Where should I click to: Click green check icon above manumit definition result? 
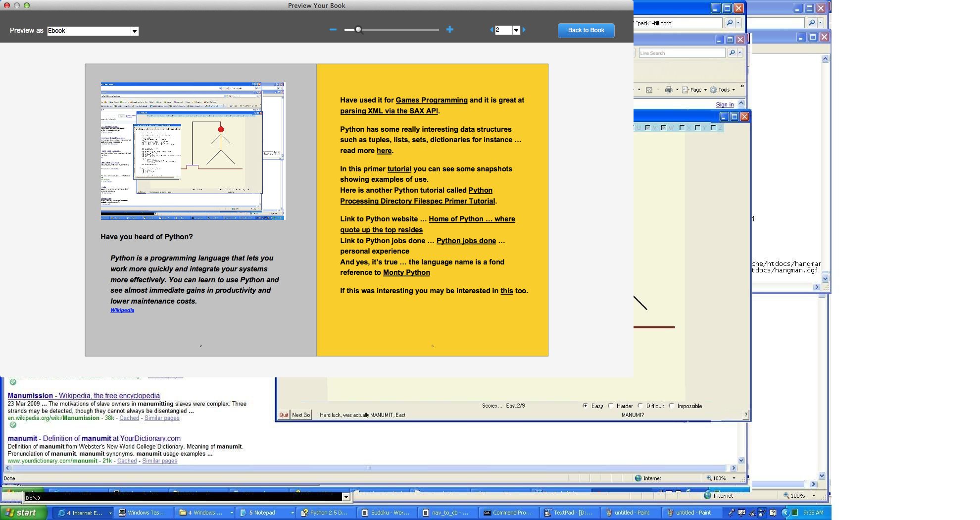click(x=13, y=425)
